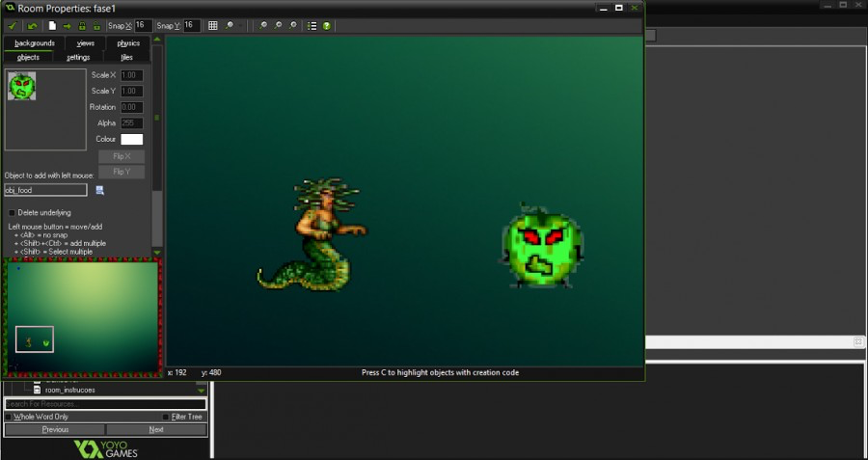Enable the Delete underlying checkbox
Image resolution: width=868 pixels, height=460 pixels.
click(x=13, y=213)
